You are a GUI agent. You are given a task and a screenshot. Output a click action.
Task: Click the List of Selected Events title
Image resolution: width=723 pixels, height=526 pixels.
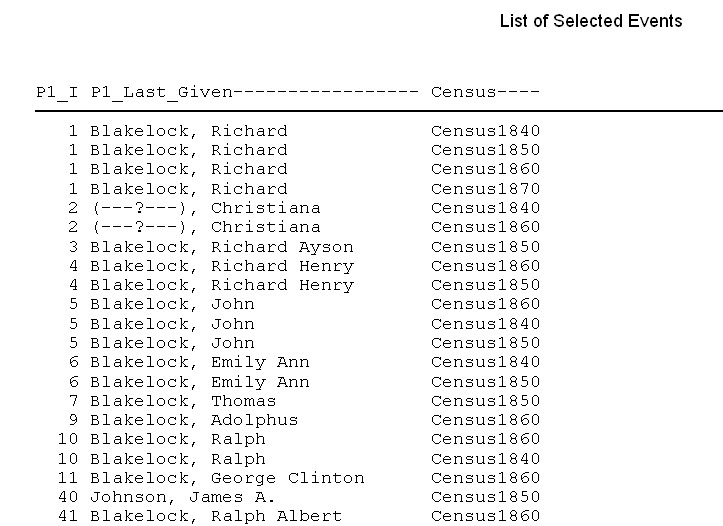pos(591,21)
